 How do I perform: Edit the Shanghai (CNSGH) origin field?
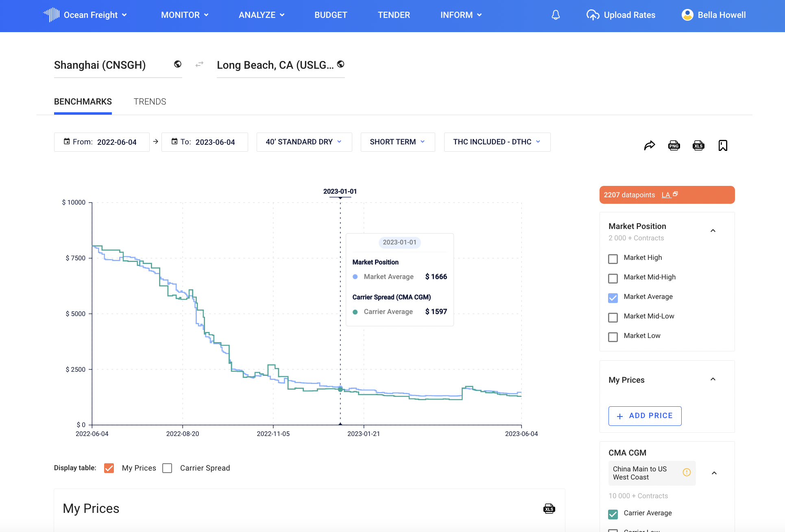point(118,65)
